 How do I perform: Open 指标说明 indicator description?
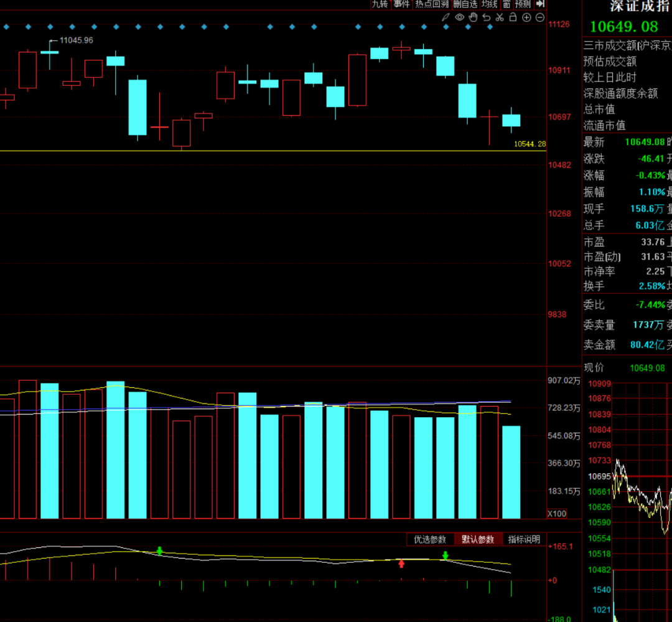click(524, 539)
